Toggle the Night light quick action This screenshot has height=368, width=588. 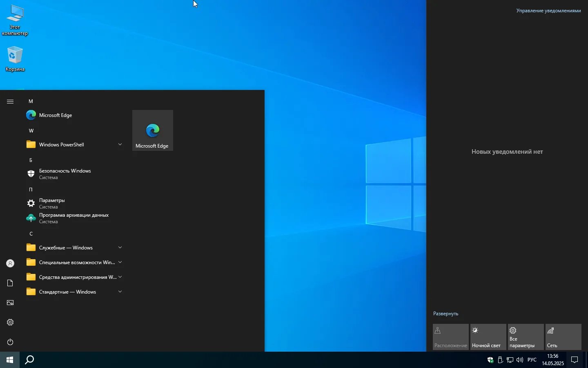pos(488,337)
